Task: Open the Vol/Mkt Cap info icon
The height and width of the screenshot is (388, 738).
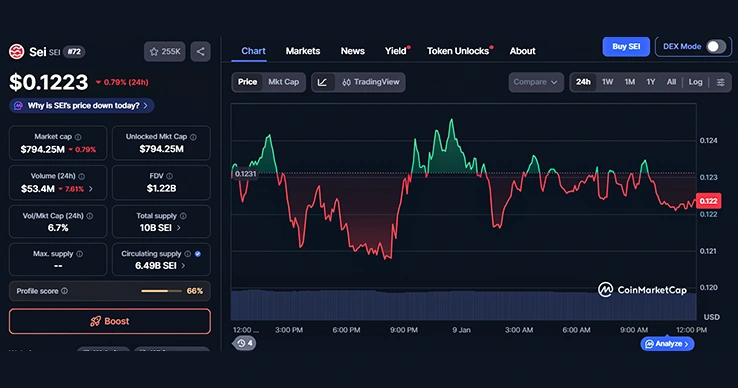Action: coord(89,216)
